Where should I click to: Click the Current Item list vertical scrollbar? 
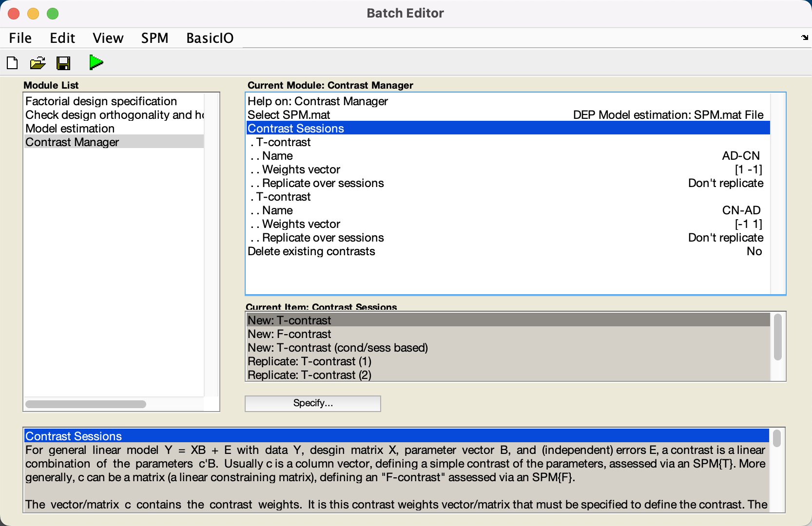pos(778,337)
